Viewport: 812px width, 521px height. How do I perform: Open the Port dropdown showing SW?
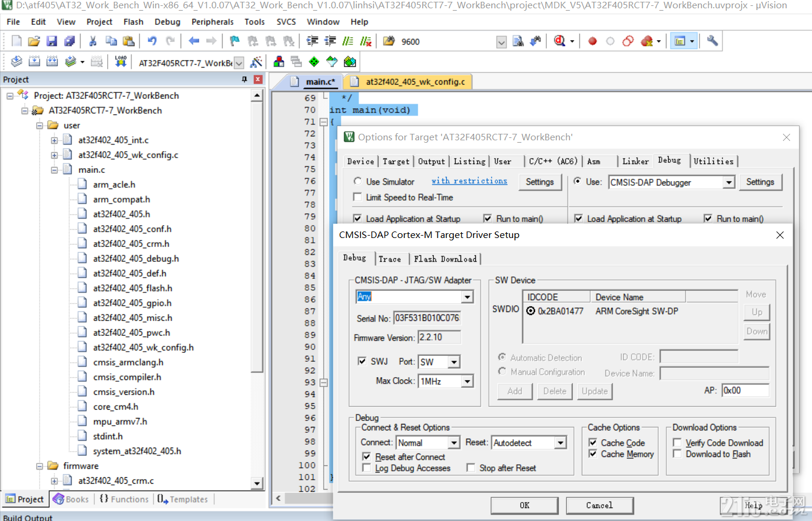tap(454, 362)
